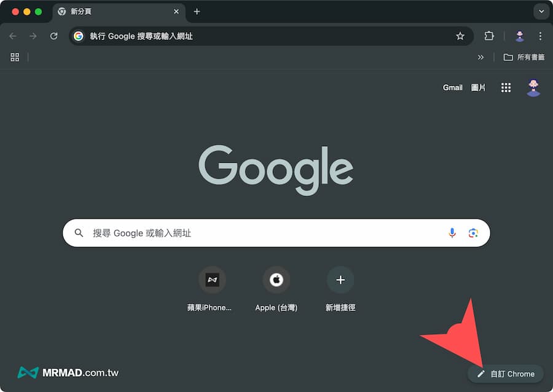Open the Apple (台灣) shortcut
This screenshot has height=392, width=553.
(276, 280)
